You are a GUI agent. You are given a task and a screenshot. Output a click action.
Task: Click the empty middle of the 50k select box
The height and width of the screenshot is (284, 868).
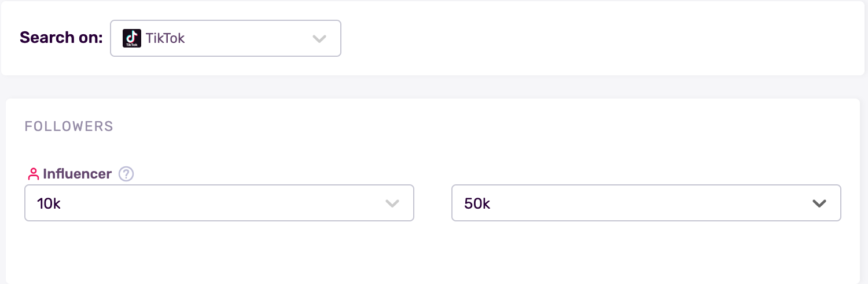tap(648, 203)
